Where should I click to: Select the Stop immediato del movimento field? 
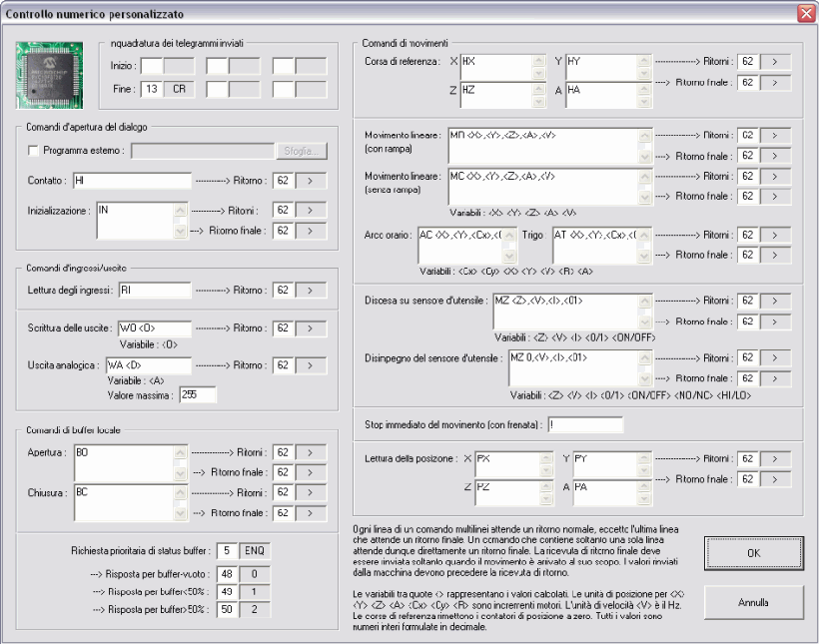[585, 424]
